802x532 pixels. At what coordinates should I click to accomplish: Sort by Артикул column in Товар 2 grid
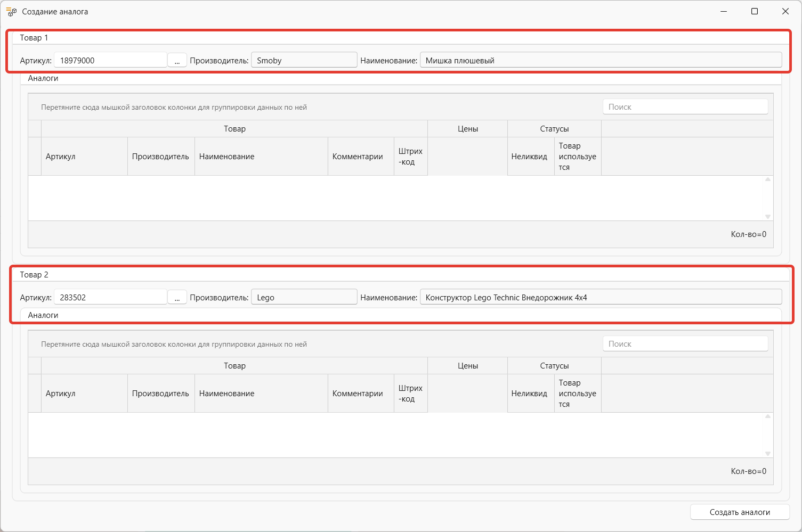84,394
